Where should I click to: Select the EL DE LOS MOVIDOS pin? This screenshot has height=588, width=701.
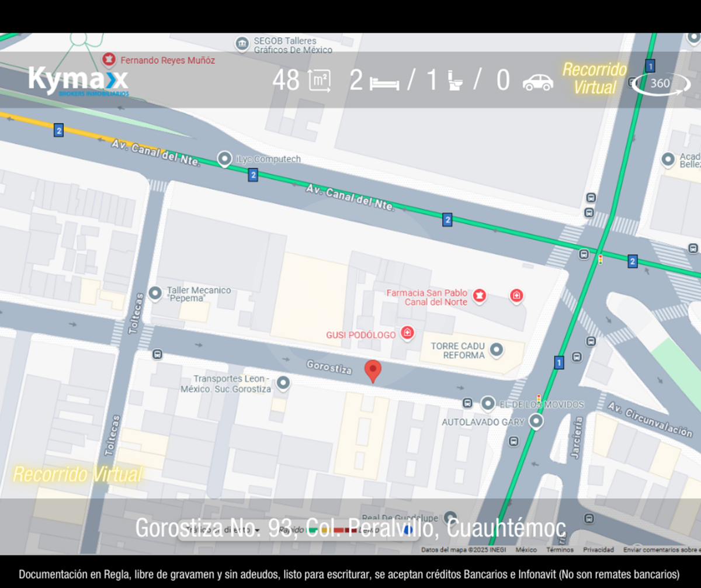(x=488, y=403)
